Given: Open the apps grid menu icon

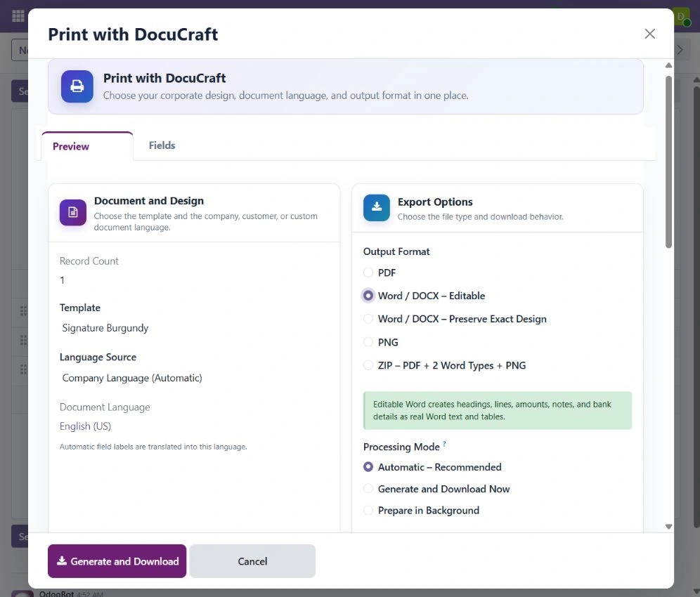Looking at the screenshot, I should 18,17.
